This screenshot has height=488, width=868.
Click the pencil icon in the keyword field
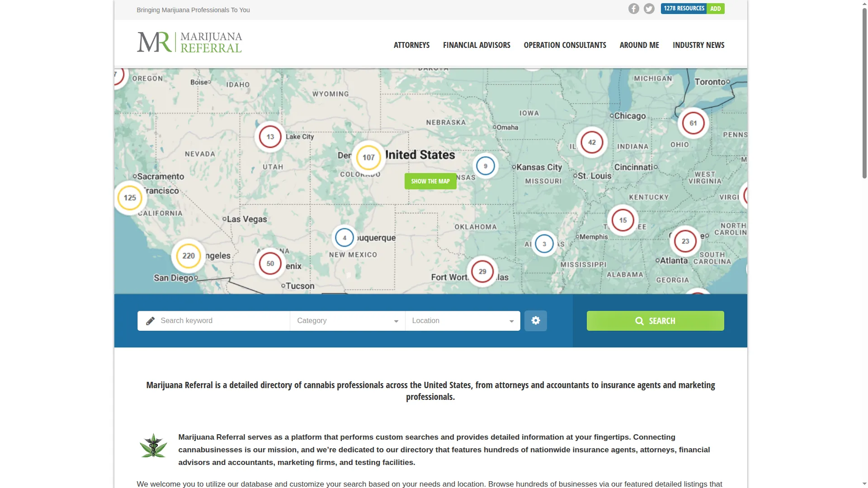151,321
